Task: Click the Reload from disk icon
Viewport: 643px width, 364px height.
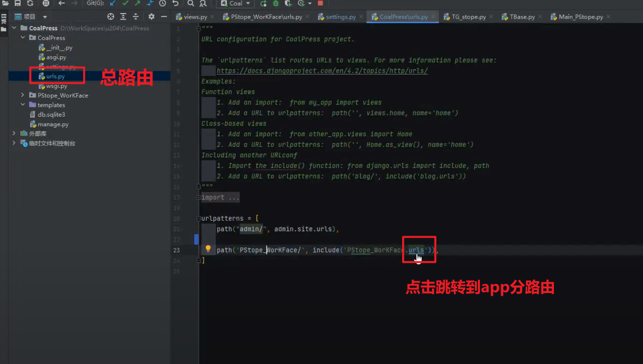Action: [30, 3]
